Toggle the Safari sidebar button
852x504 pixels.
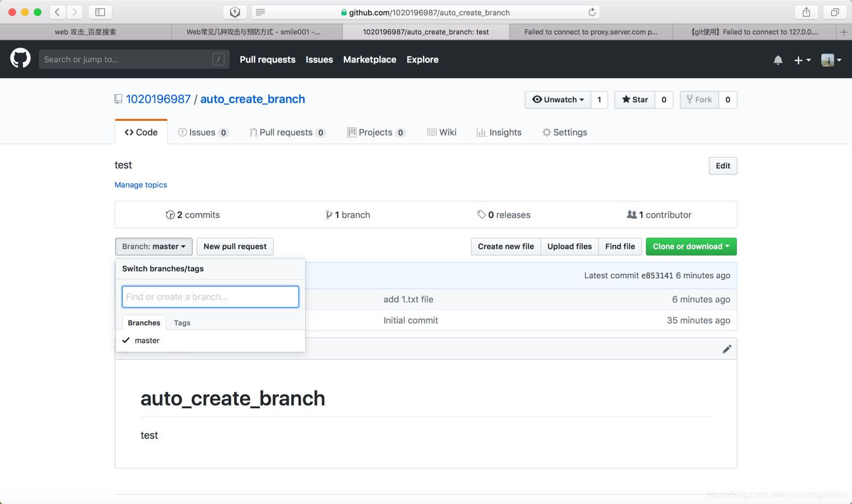(x=100, y=12)
